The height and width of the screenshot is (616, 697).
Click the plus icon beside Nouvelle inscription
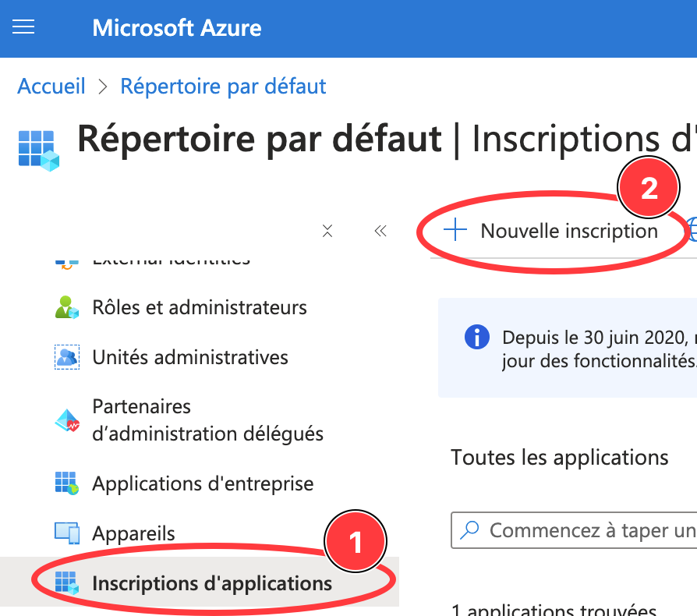[455, 230]
